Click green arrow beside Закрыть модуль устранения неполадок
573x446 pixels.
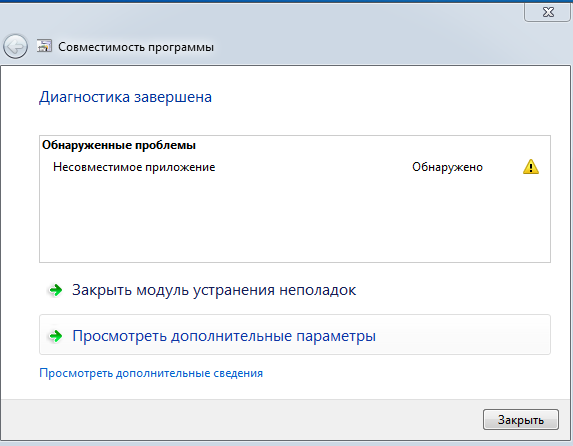pyautogui.click(x=56, y=290)
